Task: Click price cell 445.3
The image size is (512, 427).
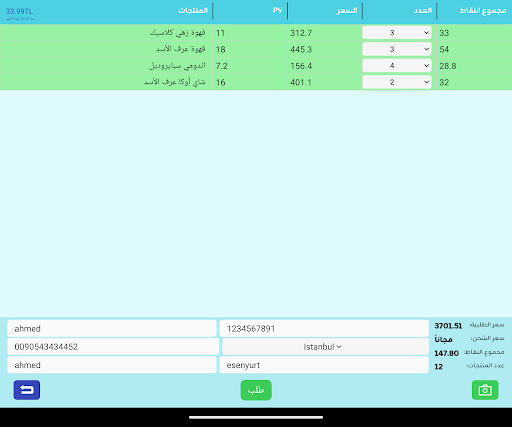Action: [x=301, y=49]
